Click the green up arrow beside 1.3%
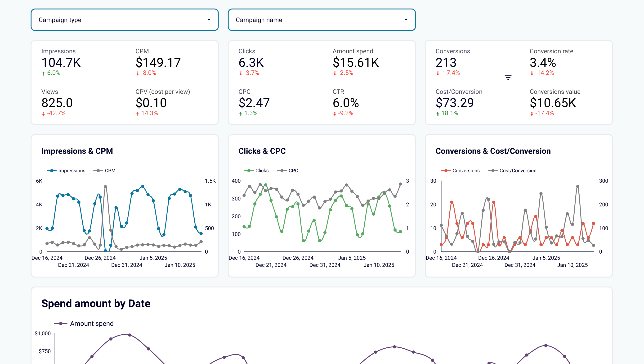The height and width of the screenshot is (364, 644). click(241, 114)
